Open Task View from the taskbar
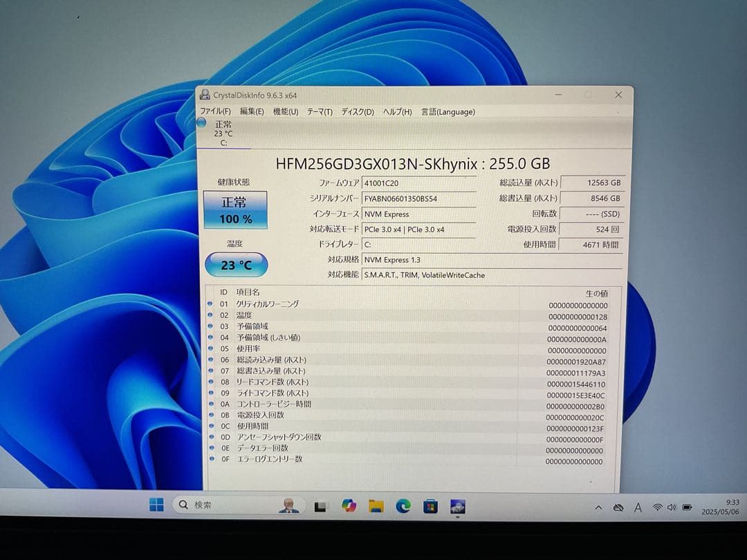 click(320, 506)
